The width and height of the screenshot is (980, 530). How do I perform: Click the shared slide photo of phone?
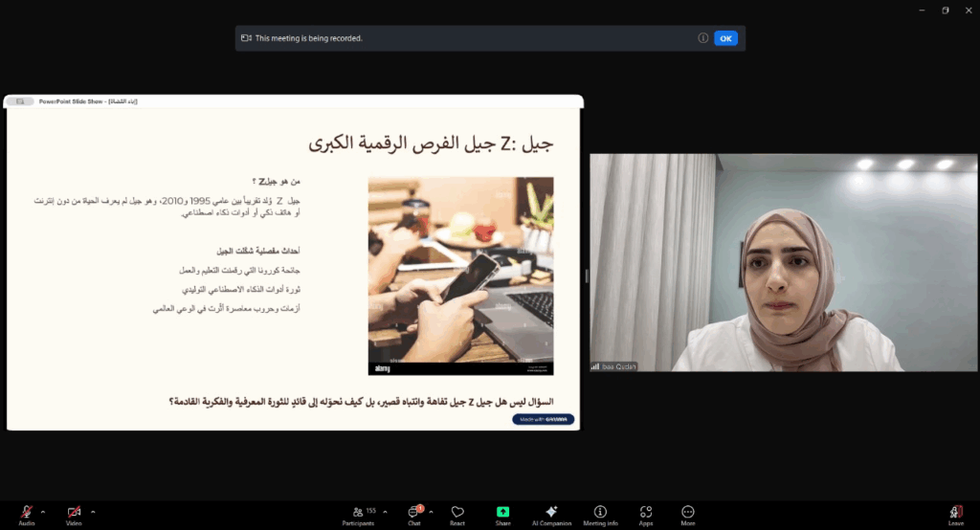[x=460, y=276]
